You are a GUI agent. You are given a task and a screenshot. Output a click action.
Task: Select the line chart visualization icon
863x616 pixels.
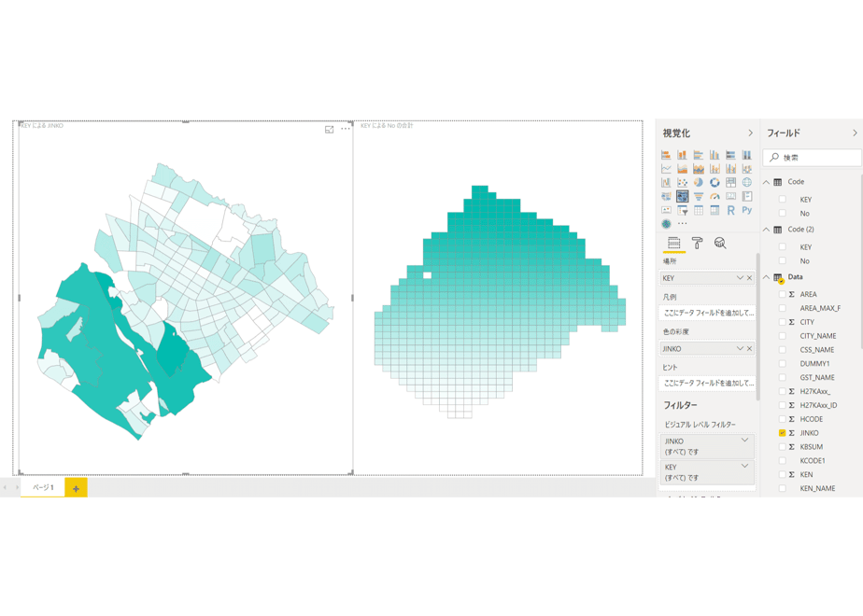(666, 169)
